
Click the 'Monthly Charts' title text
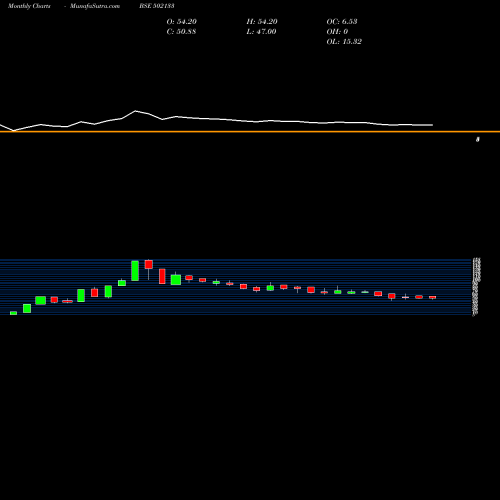pos(29,6)
